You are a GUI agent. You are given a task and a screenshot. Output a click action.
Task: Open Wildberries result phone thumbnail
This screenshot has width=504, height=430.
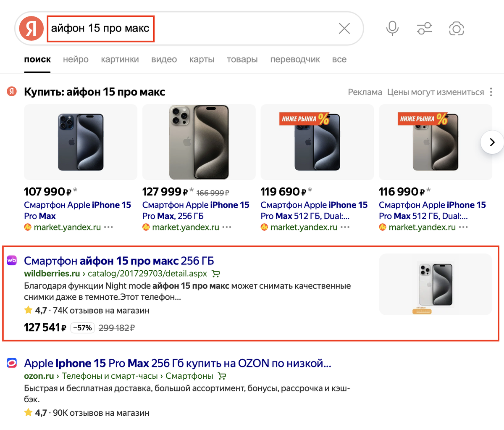436,284
